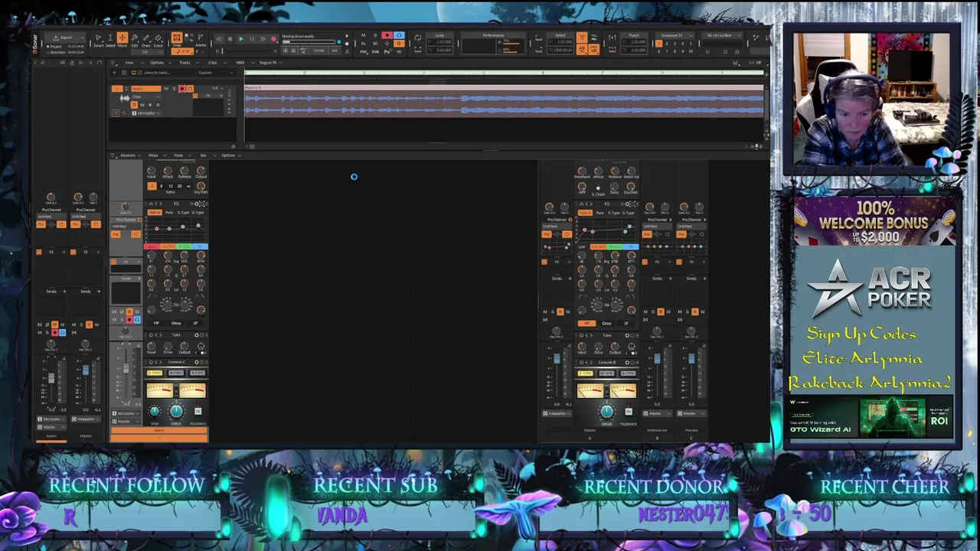Flip the Tolerance switch on Audio Console emulator
The width and height of the screenshot is (980, 551).
(198, 410)
